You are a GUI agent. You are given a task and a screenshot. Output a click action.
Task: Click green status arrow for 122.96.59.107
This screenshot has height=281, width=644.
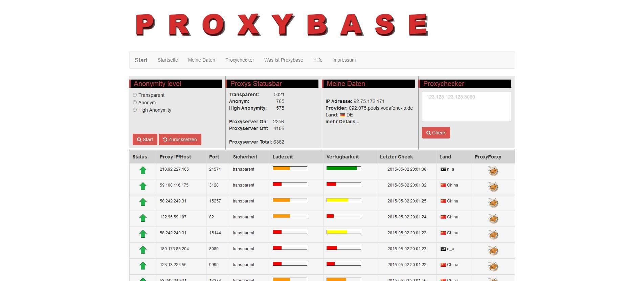143,218
